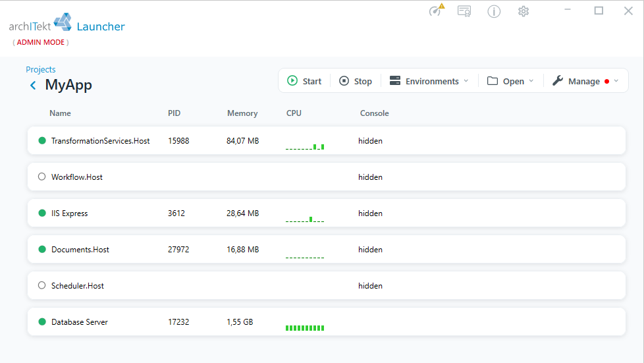Screen dimensions: 644x363
Task: Expand the Environments dropdown arrow
Action: (466, 81)
